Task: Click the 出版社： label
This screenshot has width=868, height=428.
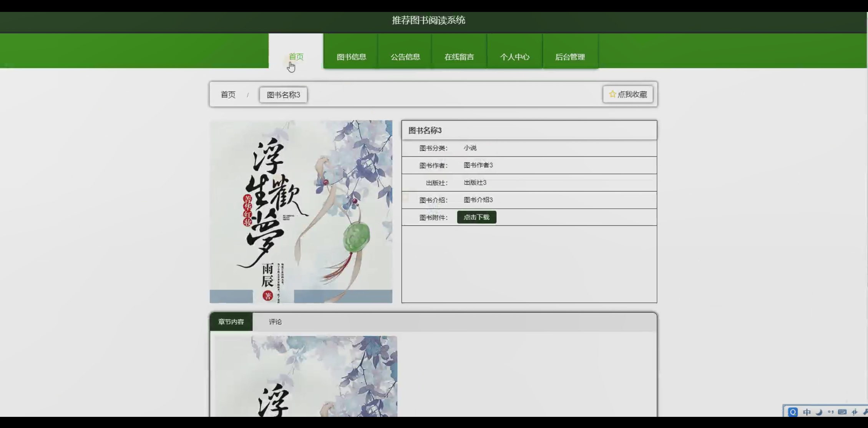Action: point(437,183)
